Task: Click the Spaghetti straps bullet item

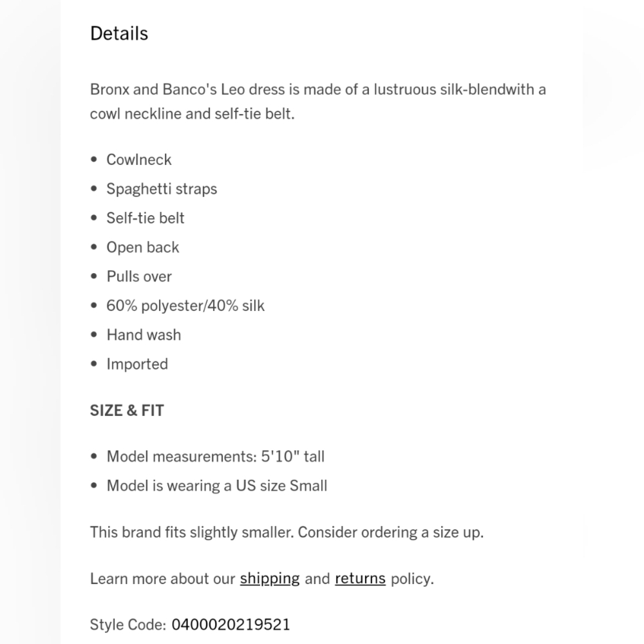Action: click(x=162, y=189)
